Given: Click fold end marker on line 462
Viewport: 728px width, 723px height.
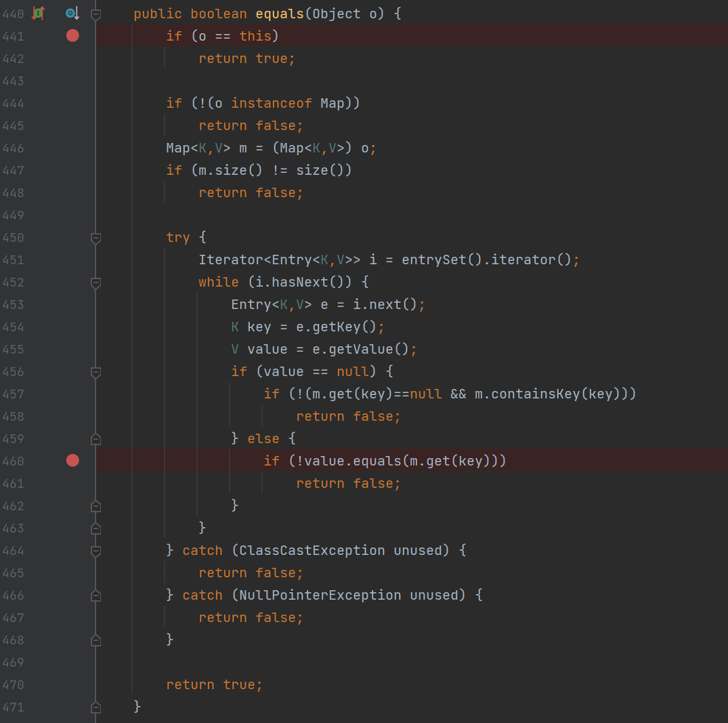Looking at the screenshot, I should pyautogui.click(x=95, y=506).
